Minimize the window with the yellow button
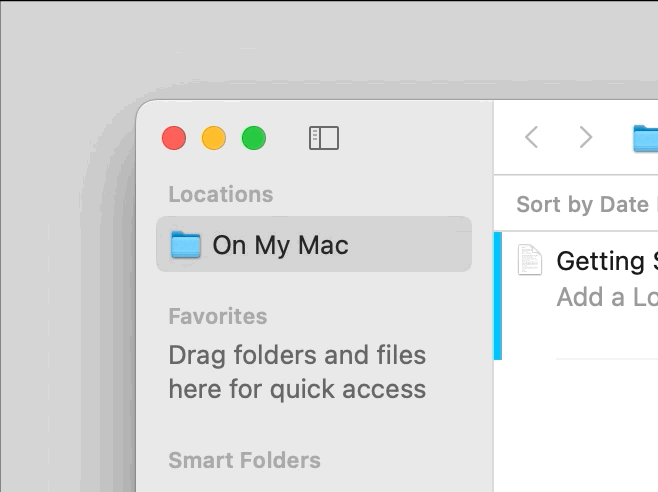Image resolution: width=658 pixels, height=492 pixels. coord(214,138)
